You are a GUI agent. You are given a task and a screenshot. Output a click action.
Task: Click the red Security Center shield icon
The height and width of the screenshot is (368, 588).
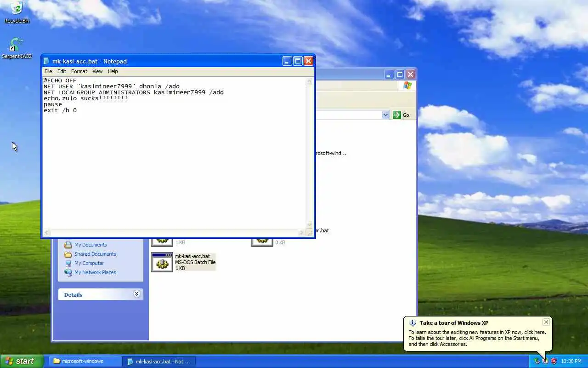pos(554,361)
